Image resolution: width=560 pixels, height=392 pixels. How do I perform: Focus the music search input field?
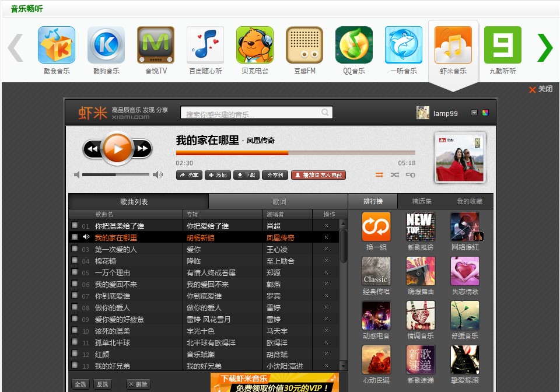point(257,113)
